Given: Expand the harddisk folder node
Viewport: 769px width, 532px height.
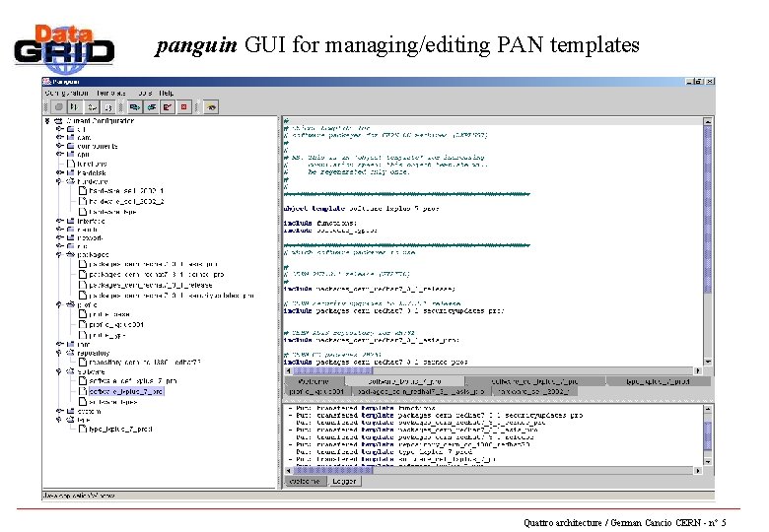Looking at the screenshot, I should point(59,172).
